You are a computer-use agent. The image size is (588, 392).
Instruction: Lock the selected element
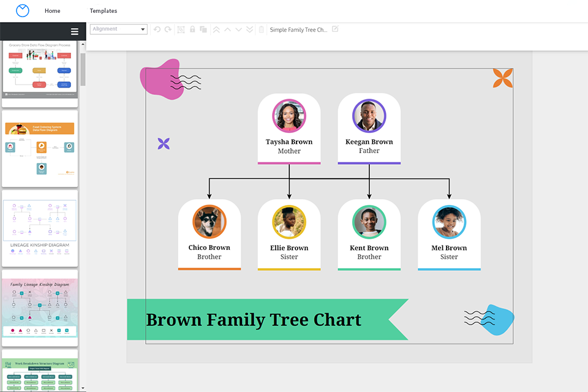(192, 29)
